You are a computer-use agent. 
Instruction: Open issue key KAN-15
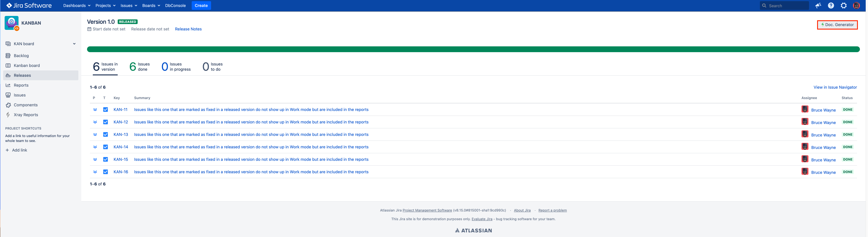click(121, 160)
